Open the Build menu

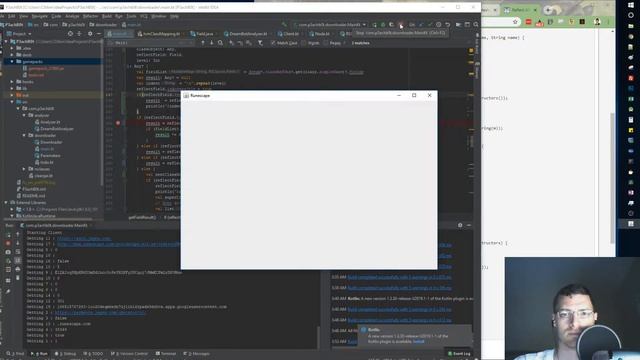[107, 16]
